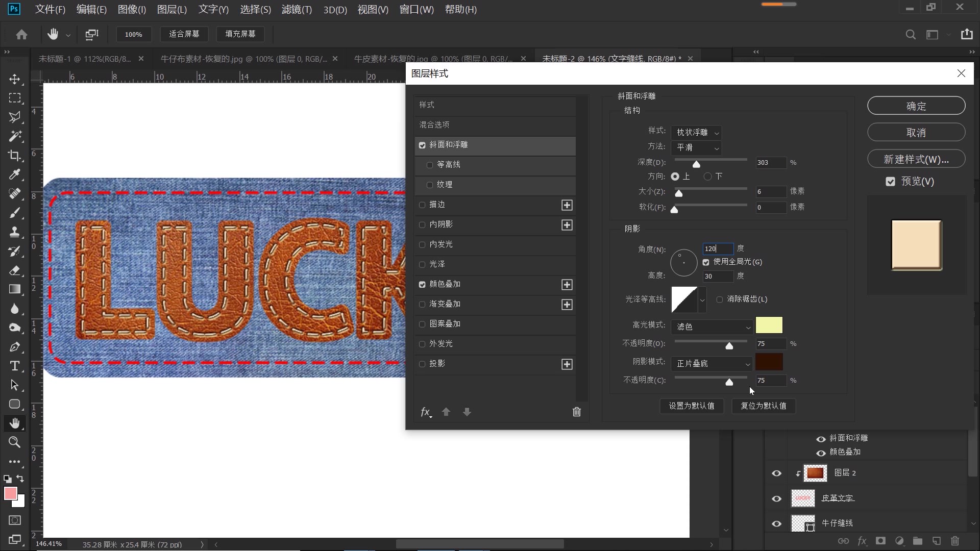The image size is (980, 551).
Task: Toggle the 预览(V) preview checkbox
Action: [x=890, y=182]
